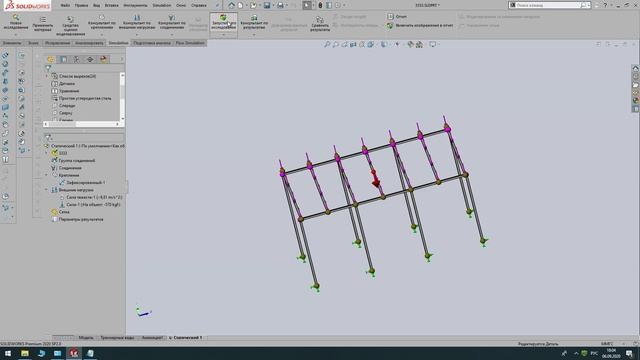Open the Правка menu
640x360 pixels.
[81, 6]
